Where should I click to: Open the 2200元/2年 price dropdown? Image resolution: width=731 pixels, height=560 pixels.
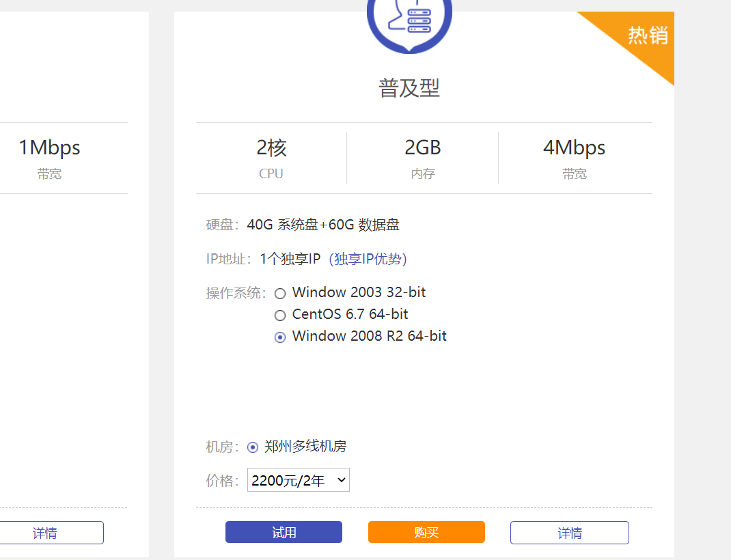coord(299,480)
